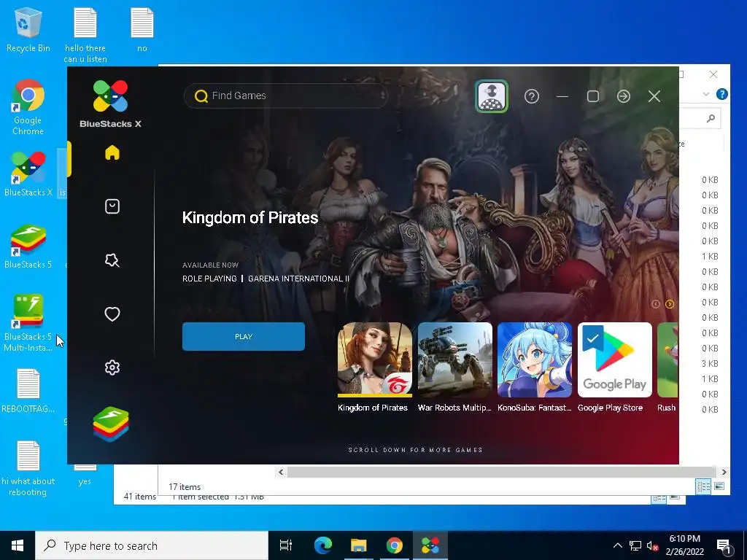Click '17 items' status bar text
The image size is (747, 560).
coord(185,486)
